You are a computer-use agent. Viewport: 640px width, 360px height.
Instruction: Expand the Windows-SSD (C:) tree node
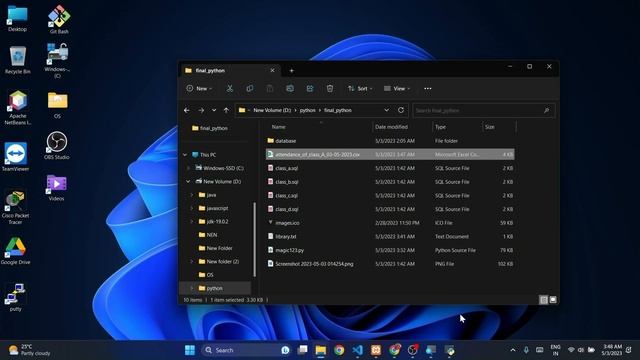pyautogui.click(x=189, y=168)
